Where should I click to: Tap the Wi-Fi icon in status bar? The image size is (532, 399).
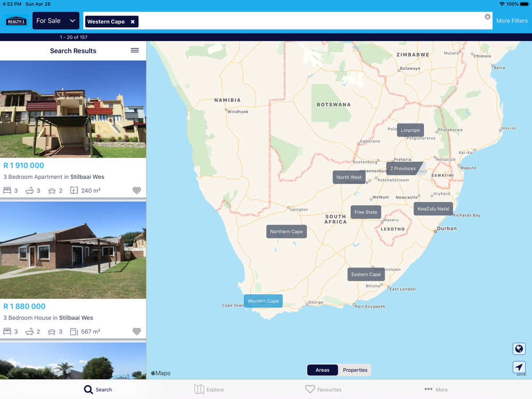502,4
